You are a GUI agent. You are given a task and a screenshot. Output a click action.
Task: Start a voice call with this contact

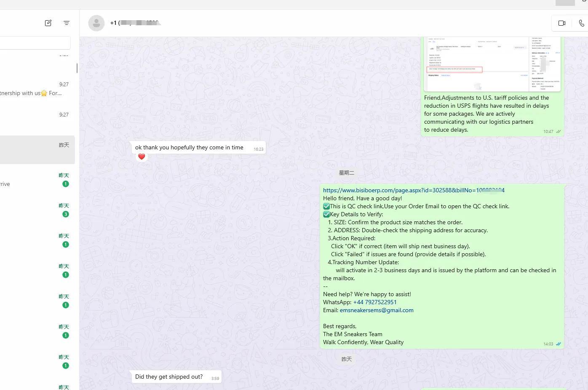581,23
